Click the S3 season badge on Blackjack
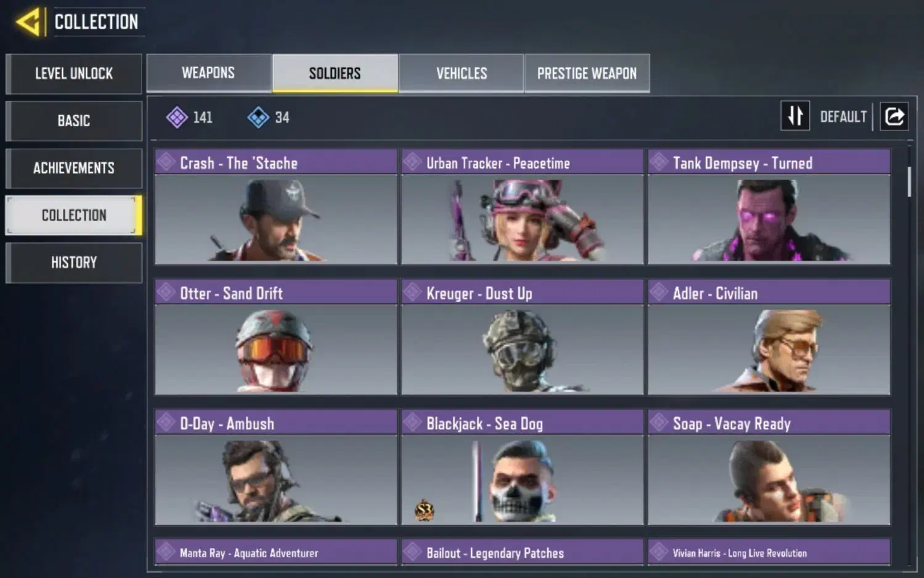 (424, 510)
